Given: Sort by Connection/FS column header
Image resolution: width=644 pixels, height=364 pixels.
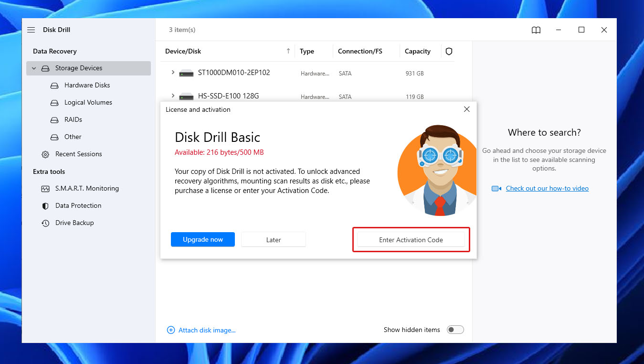Looking at the screenshot, I should tap(360, 51).
